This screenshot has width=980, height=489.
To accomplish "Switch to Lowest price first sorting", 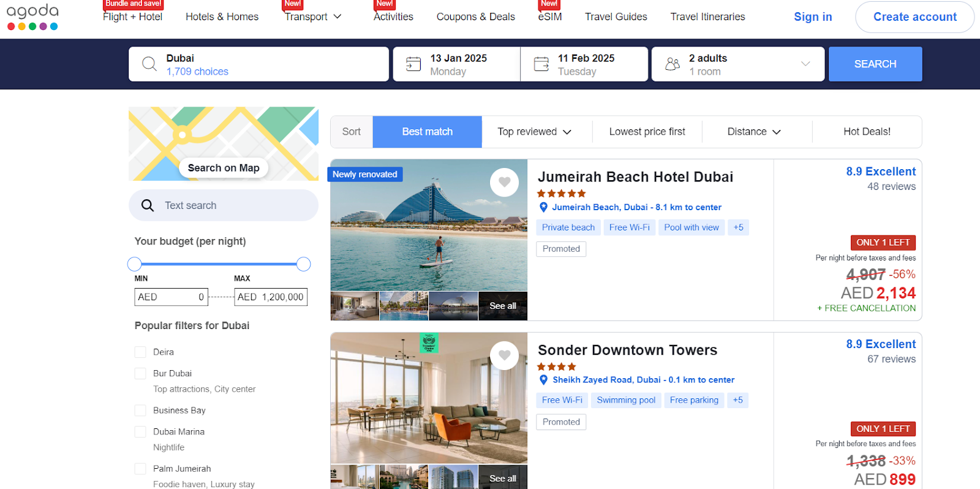I will [647, 132].
